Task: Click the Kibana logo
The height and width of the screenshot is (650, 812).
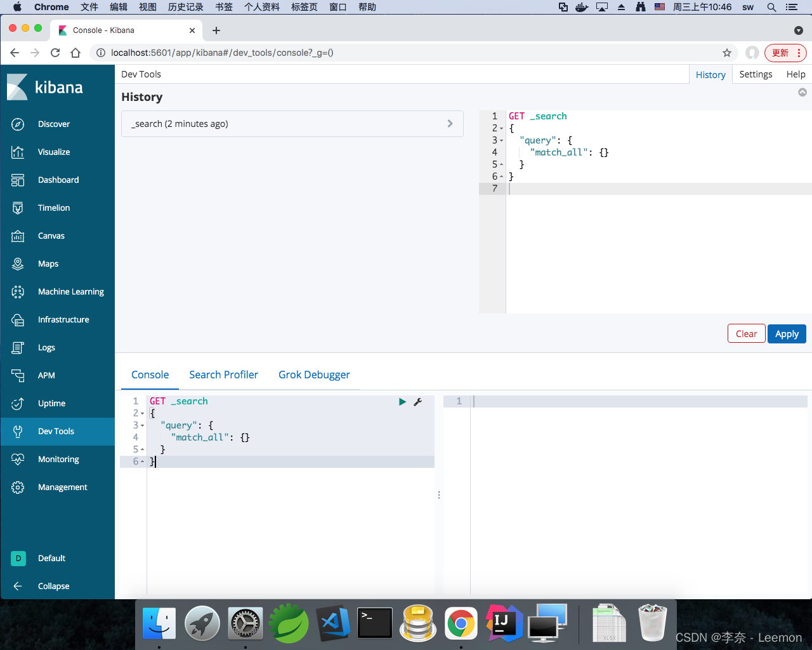Action: (45, 87)
